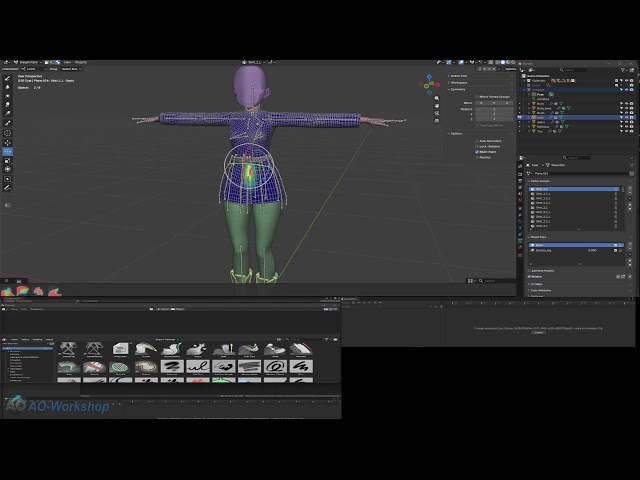Toggle Relative shape keys checkbox
Viewport: 640px width, 480px height.
pyautogui.click(x=529, y=277)
